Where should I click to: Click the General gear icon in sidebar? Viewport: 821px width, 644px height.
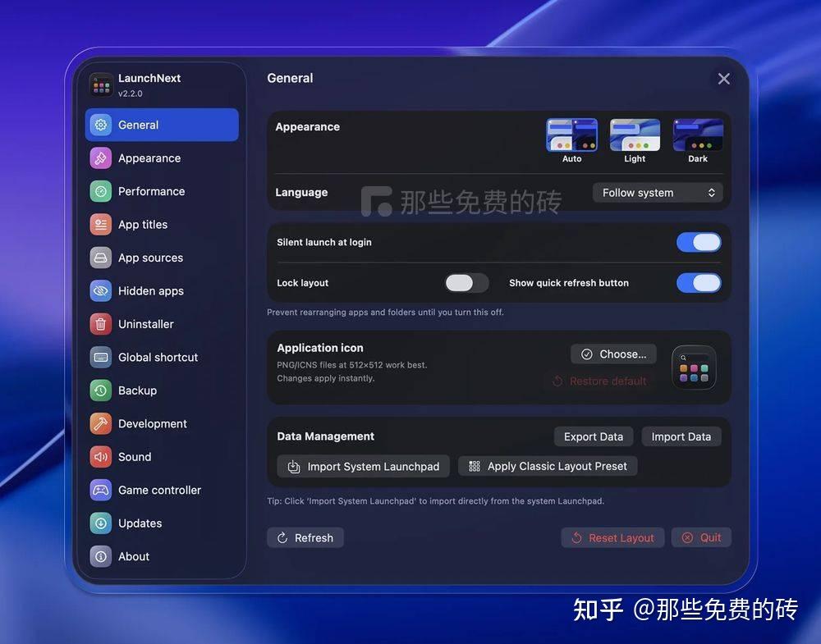100,125
